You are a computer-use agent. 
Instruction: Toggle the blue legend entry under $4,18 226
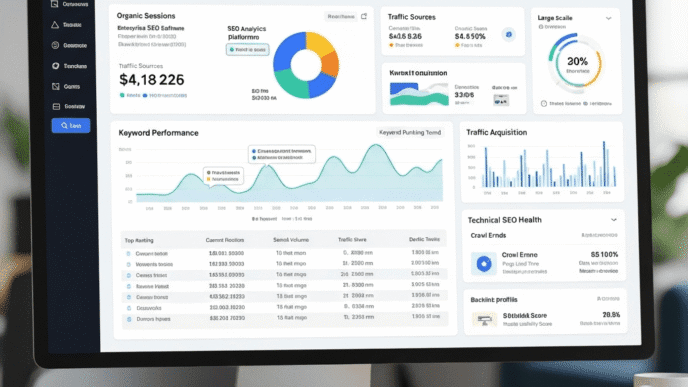(x=165, y=95)
